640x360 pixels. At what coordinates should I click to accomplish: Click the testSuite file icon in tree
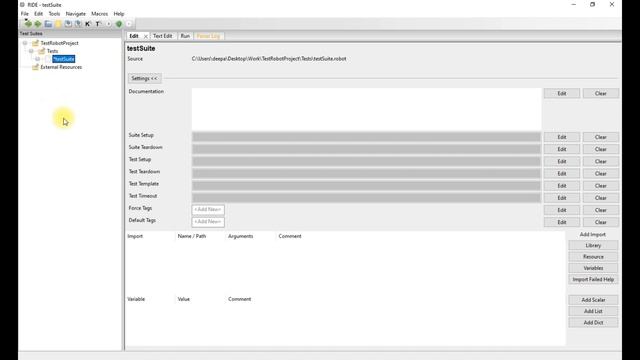(48, 59)
